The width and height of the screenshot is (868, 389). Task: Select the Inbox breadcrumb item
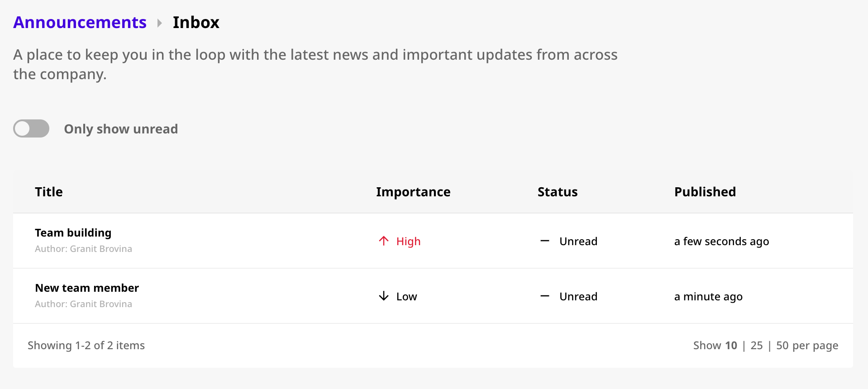pos(196,23)
